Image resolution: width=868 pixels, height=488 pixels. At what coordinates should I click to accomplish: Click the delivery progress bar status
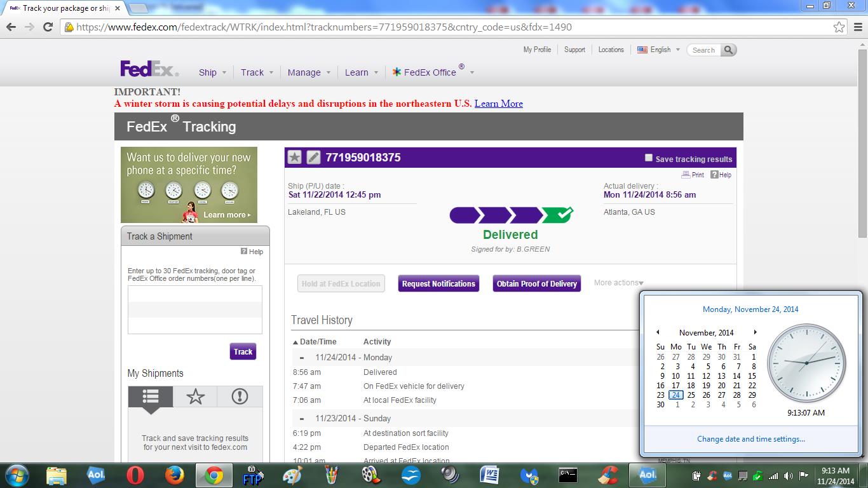tap(511, 215)
